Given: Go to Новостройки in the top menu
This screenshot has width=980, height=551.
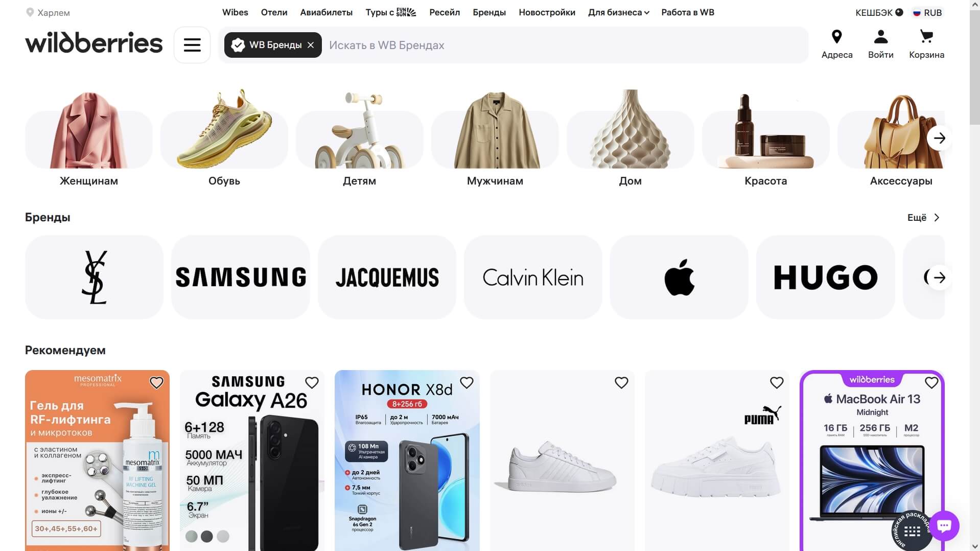Looking at the screenshot, I should (547, 12).
